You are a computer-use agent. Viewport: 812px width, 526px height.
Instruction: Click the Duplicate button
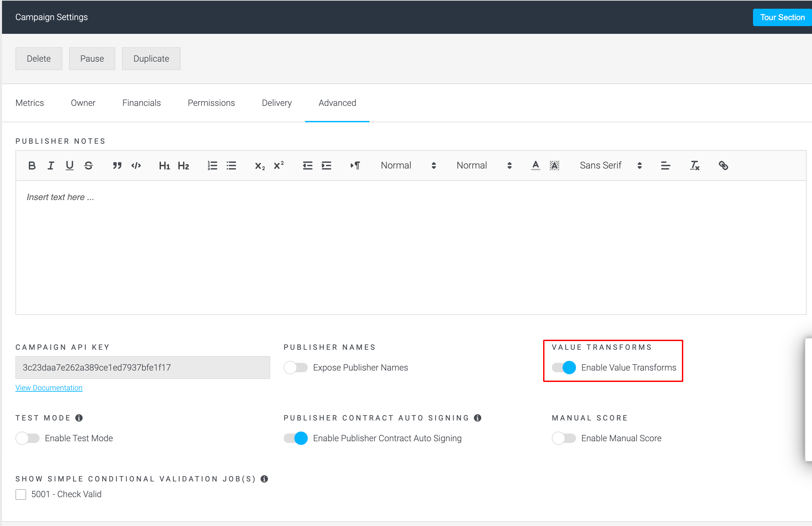[151, 59]
